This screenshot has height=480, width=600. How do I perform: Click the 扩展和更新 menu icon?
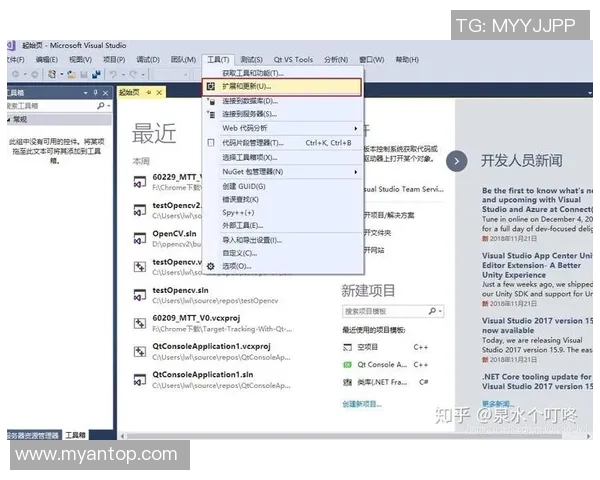[211, 87]
